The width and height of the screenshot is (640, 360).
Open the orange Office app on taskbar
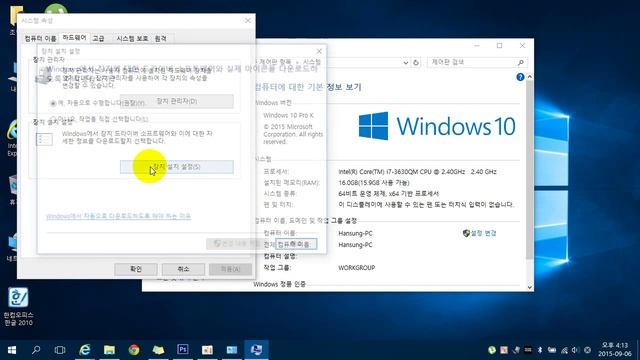pos(207,350)
